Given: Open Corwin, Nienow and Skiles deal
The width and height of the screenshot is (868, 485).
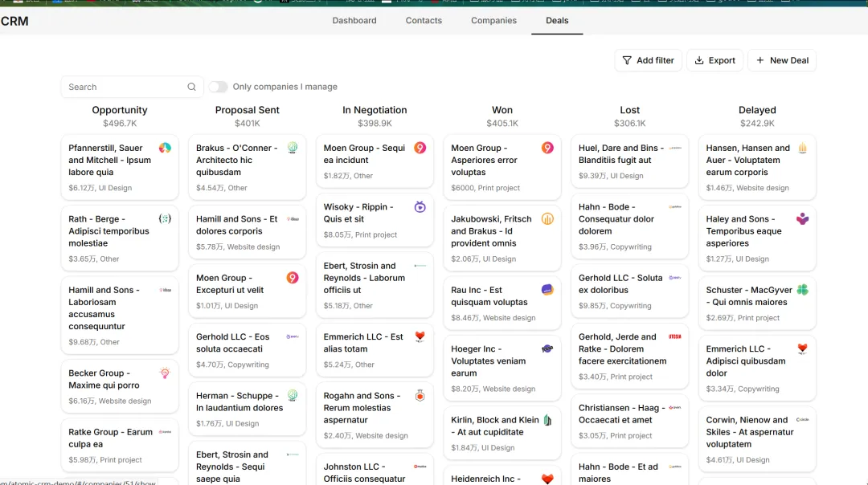Looking at the screenshot, I should 757,439.
